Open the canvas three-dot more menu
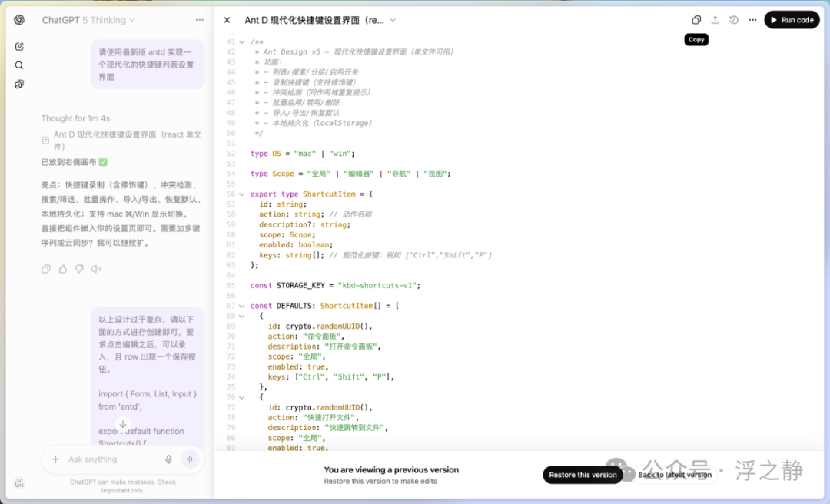The image size is (830, 504). [x=752, y=20]
